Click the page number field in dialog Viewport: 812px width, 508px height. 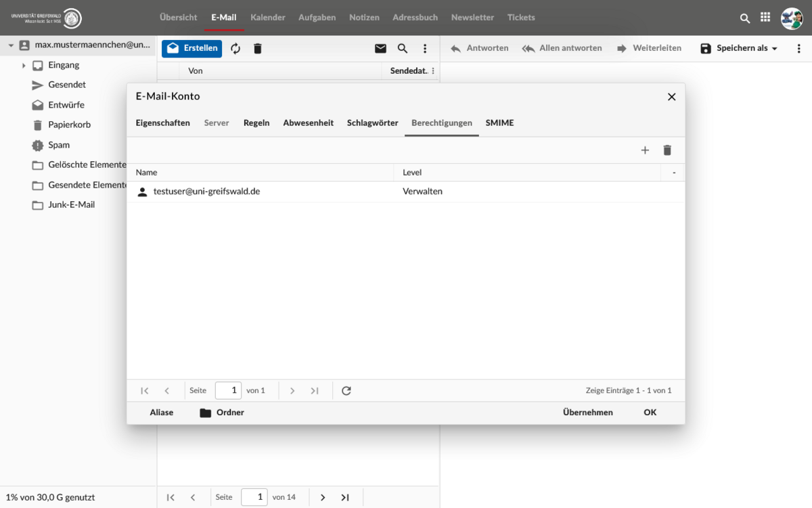coord(228,391)
